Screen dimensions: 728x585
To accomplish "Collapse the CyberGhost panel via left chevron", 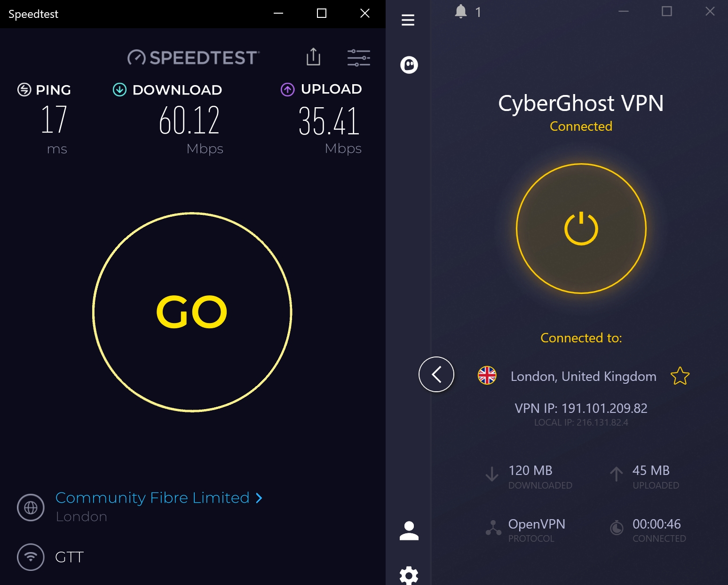I will [x=436, y=374].
